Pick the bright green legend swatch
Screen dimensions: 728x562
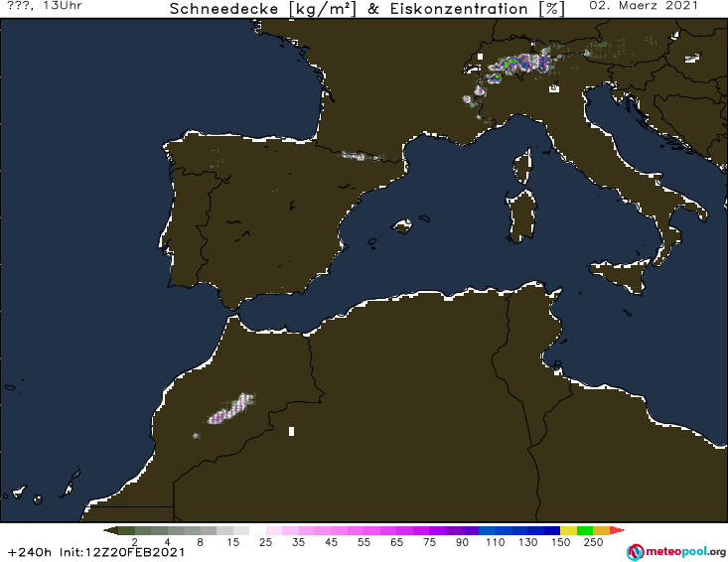[x=585, y=530]
